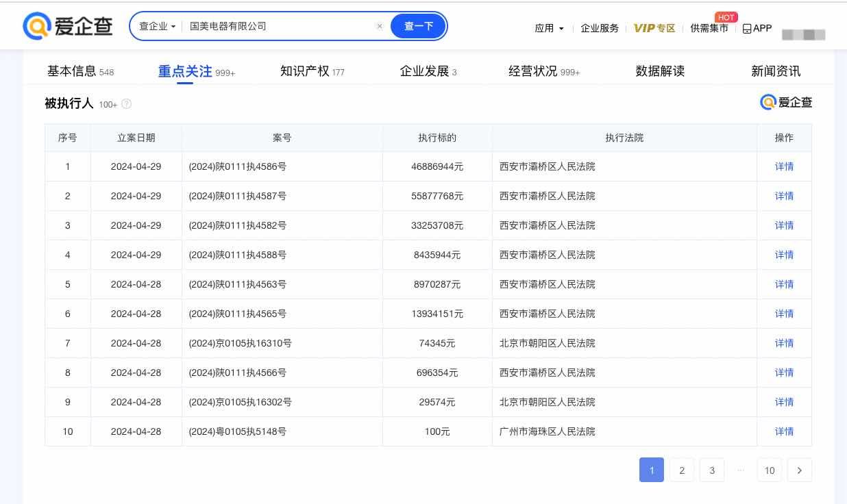
Task: Click current pagination page 1
Action: [x=652, y=470]
